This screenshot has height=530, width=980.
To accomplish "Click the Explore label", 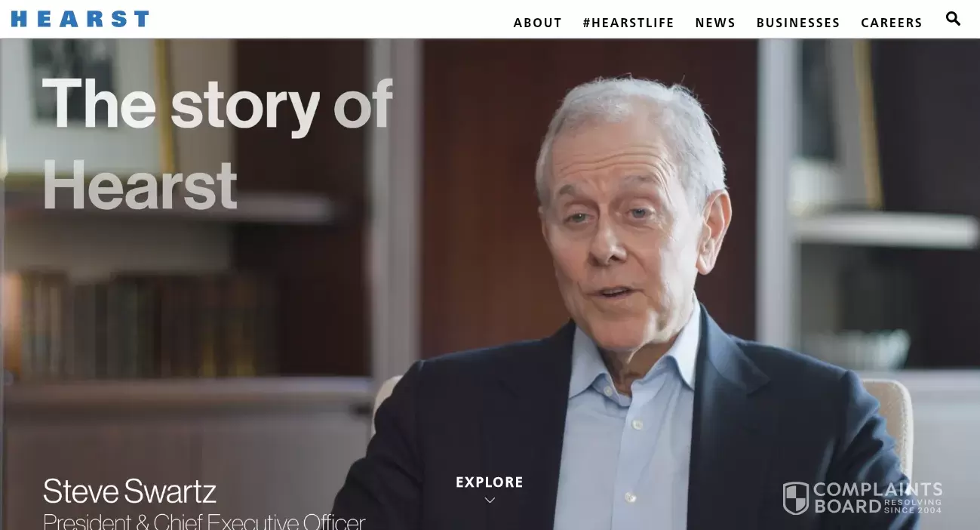I will [490, 482].
